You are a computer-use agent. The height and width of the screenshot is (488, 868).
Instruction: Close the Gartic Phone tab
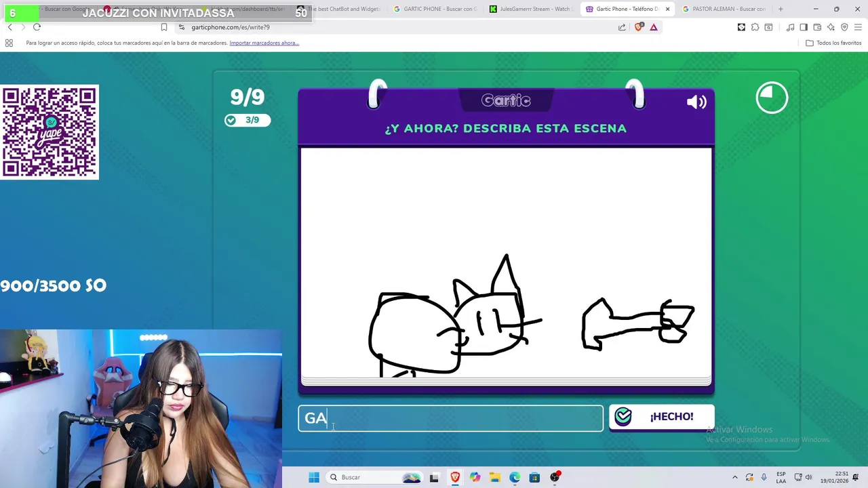coord(667,9)
